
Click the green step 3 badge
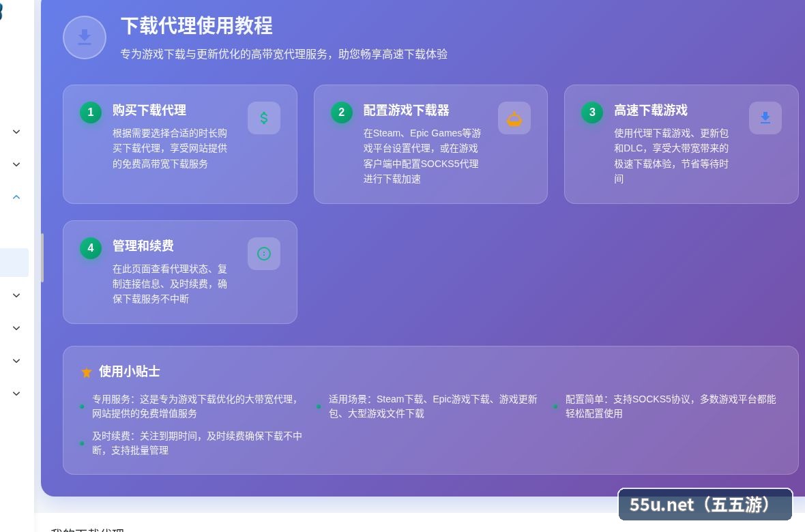click(592, 113)
